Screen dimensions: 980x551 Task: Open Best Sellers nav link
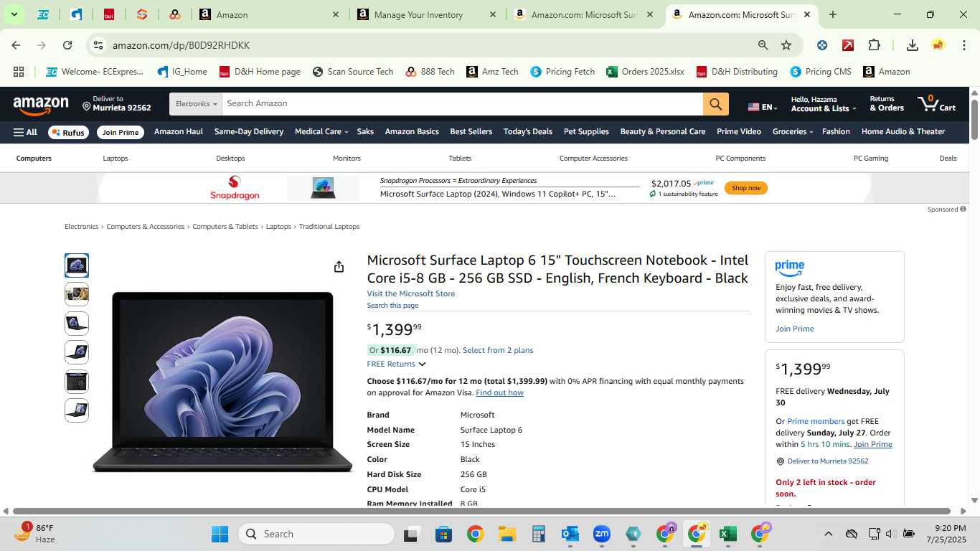471,132
